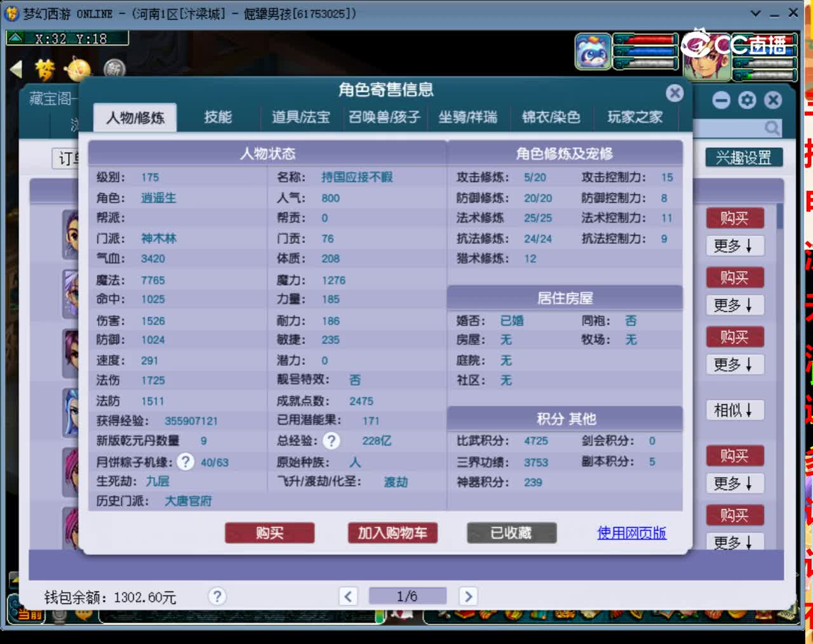This screenshot has height=644, width=813.
Task: Open the 玩家之家 tab
Action: pyautogui.click(x=635, y=117)
